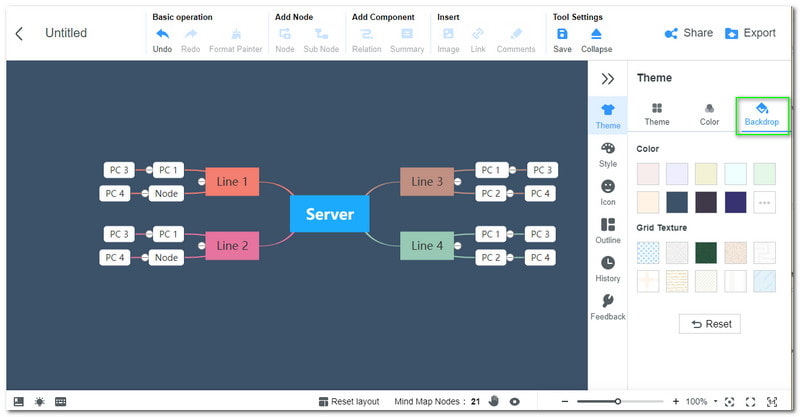
Task: Open the Outline sidebar panel
Action: [x=607, y=231]
